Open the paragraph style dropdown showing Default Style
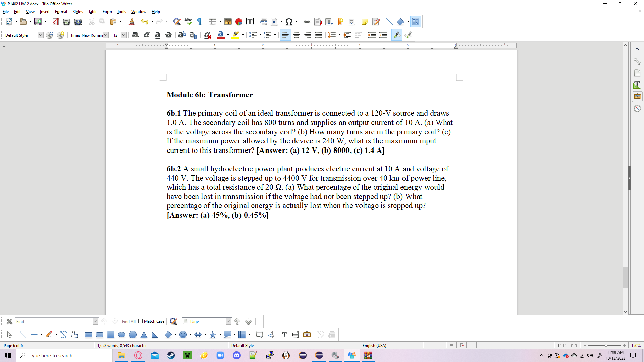This screenshot has height=362, width=644. [x=40, y=35]
